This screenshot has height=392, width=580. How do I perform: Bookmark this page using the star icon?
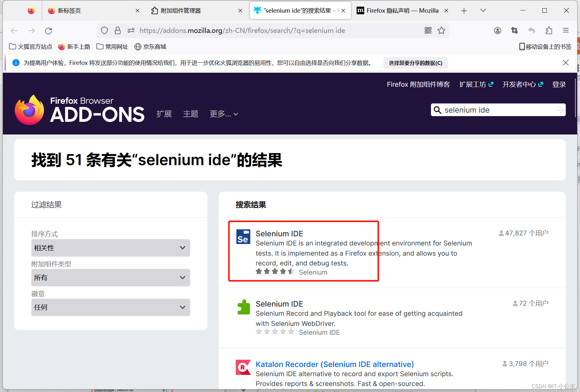(x=441, y=30)
